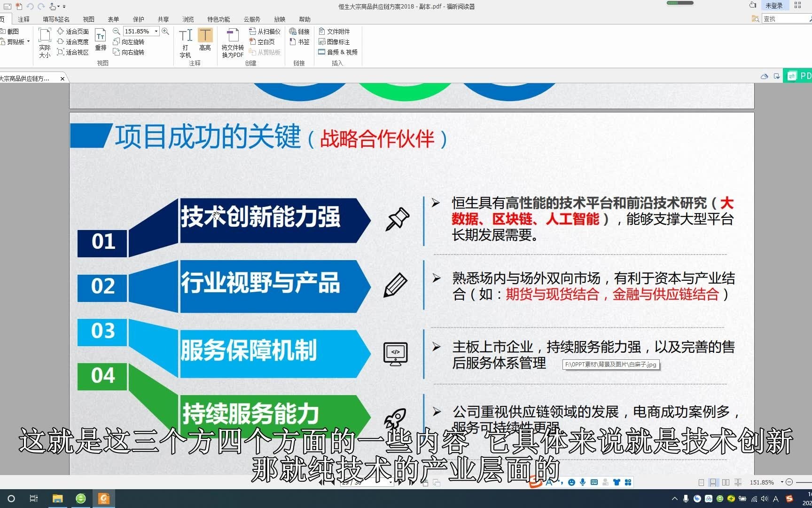Toggle the 高亮 highlight tool
The image size is (812, 508).
click(205, 40)
